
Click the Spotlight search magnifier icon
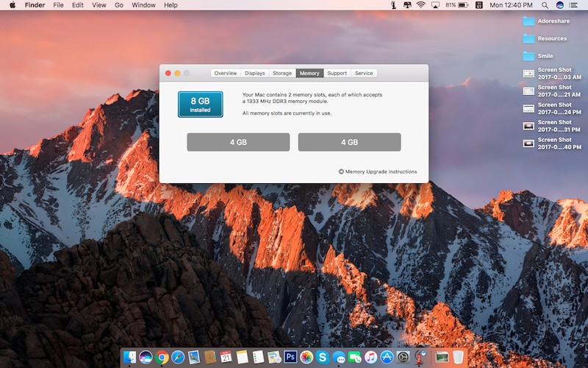pyautogui.click(x=544, y=5)
